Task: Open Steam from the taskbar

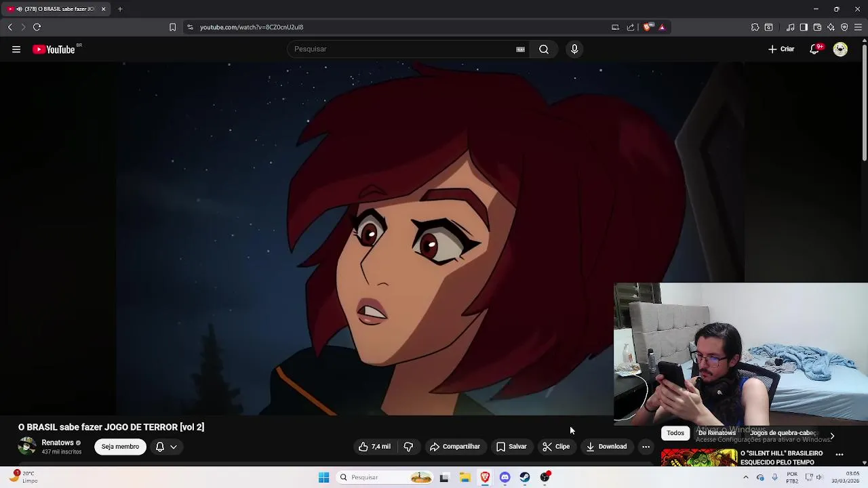Action: point(525,477)
